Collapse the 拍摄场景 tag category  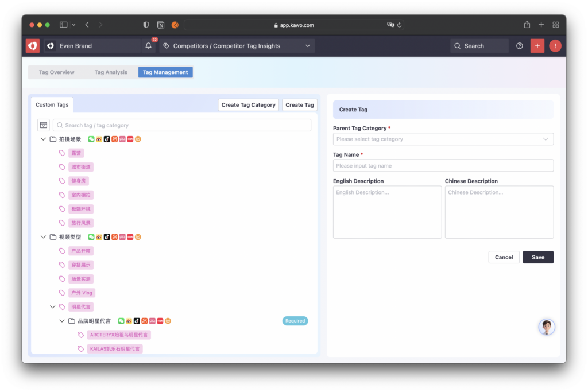pos(44,139)
